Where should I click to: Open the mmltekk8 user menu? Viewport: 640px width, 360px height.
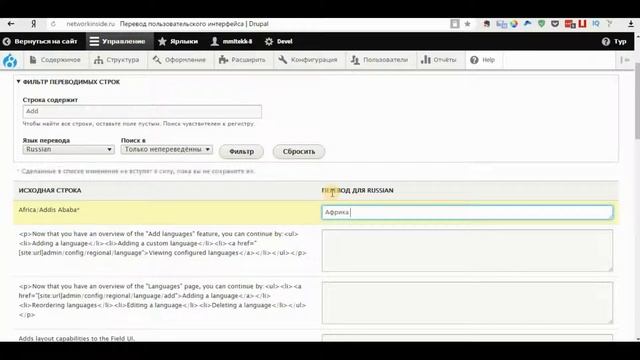coord(231,41)
